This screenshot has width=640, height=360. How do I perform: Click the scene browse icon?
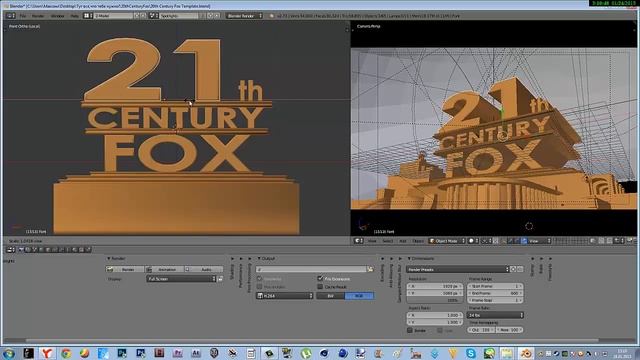(153, 16)
